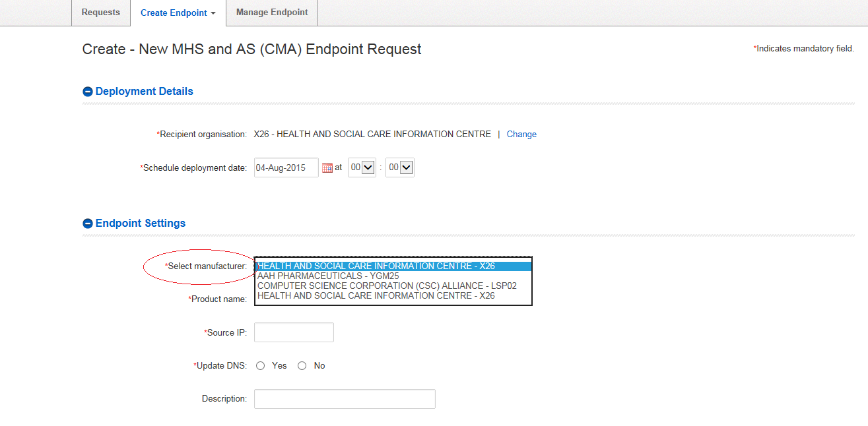Focus the Description input field
The image size is (868, 426).
pyautogui.click(x=345, y=399)
